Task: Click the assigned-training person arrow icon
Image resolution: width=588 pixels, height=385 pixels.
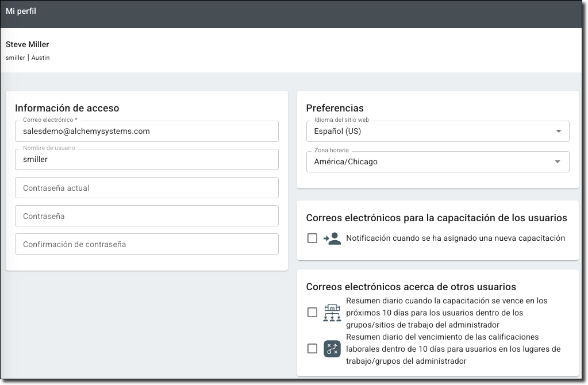Action: tap(332, 238)
